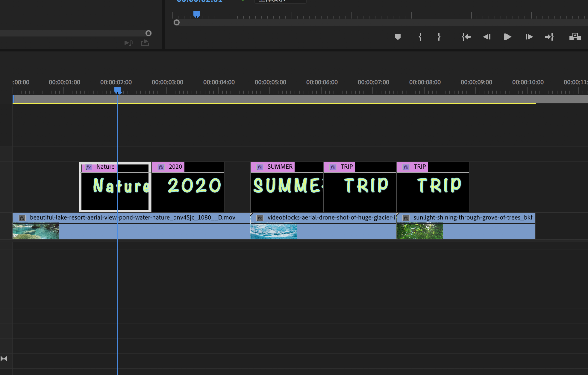The image size is (588, 375).
Task: Select the sunlight-shining-through-grove clip
Action: [466, 226]
